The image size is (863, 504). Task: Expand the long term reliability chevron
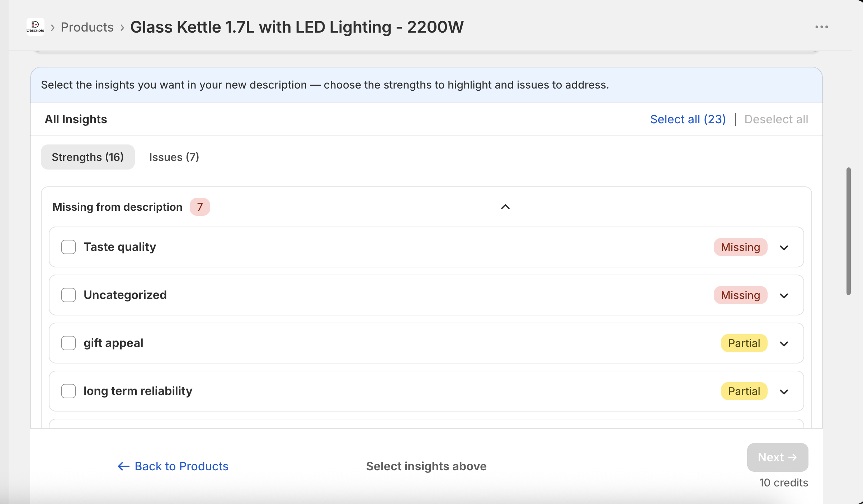(784, 391)
